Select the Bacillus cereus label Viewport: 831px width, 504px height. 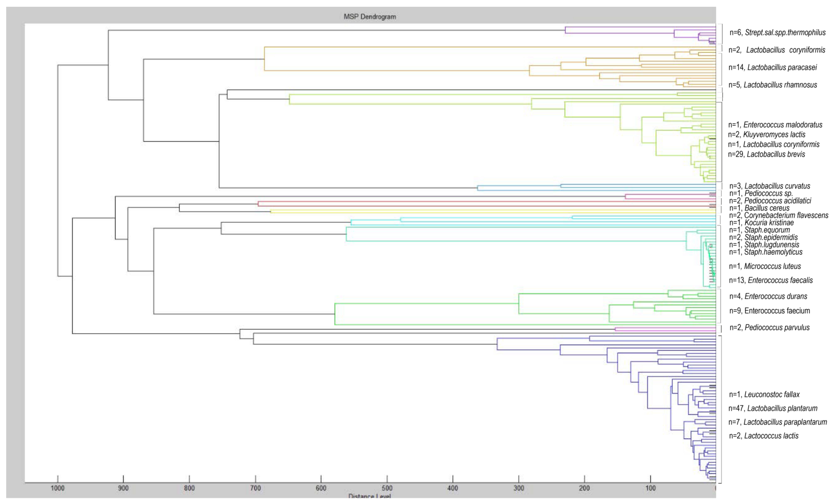759,208
